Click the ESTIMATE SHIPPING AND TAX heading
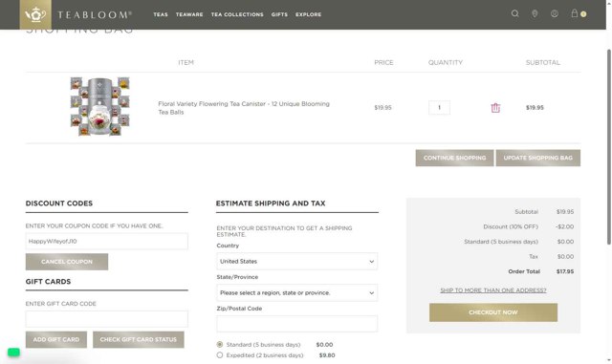Screen dimensions: 612x364 [x=271, y=203]
